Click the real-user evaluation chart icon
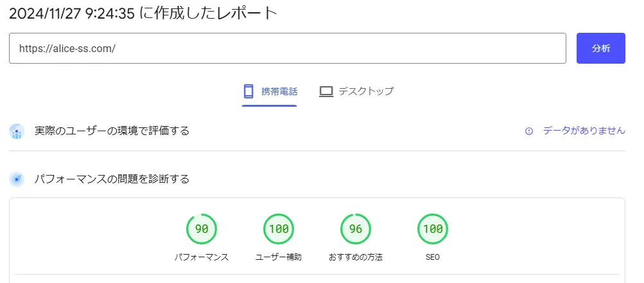Image resolution: width=644 pixels, height=283 pixels. pos(17,131)
